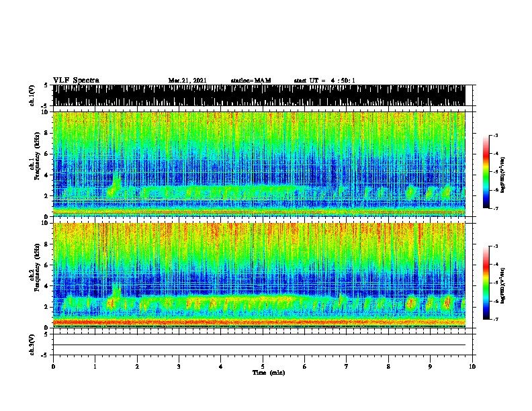Viewport: 532px width, 411px height.
Task: Click the time axis tick label "2"
Action: tap(137, 367)
